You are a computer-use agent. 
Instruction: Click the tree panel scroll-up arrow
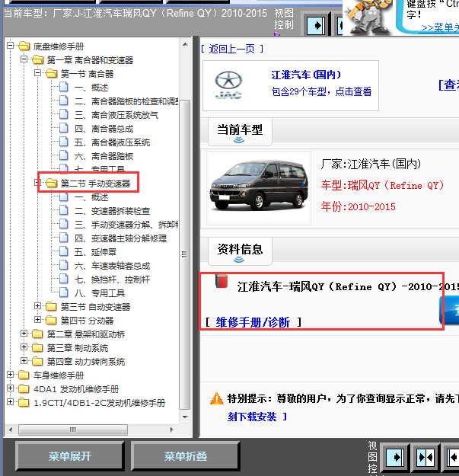pos(185,44)
